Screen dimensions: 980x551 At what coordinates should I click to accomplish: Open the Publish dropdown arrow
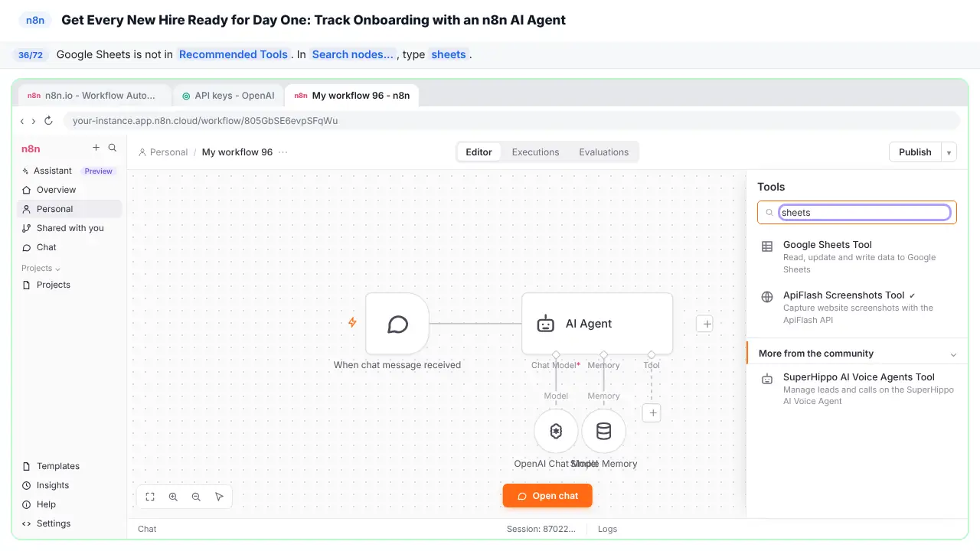click(949, 152)
